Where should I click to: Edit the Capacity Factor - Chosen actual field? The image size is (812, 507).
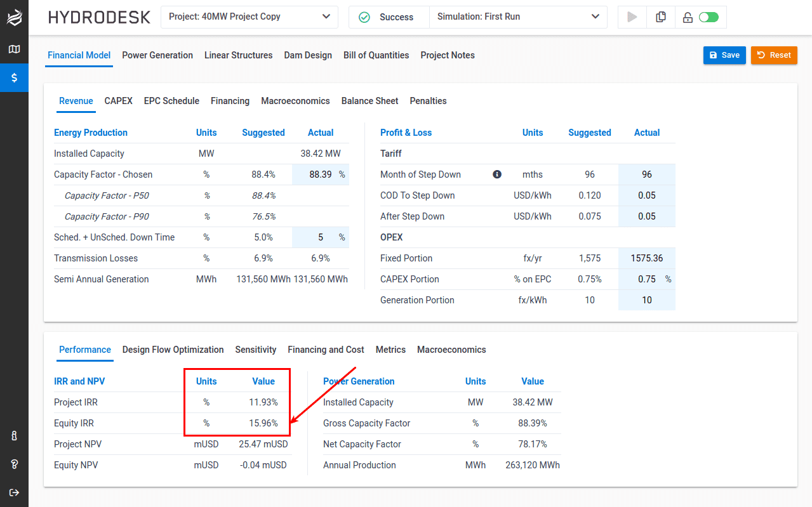coord(321,174)
